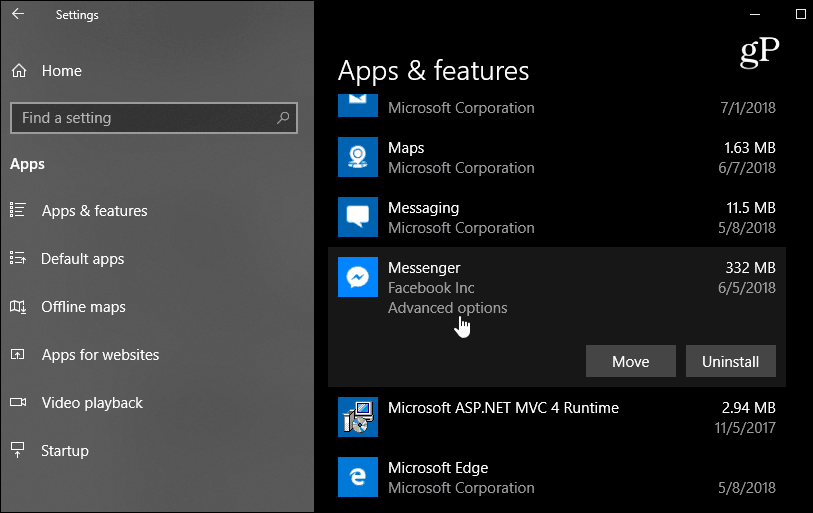The image size is (813, 513).
Task: Click the Messenger app icon
Action: (x=358, y=277)
